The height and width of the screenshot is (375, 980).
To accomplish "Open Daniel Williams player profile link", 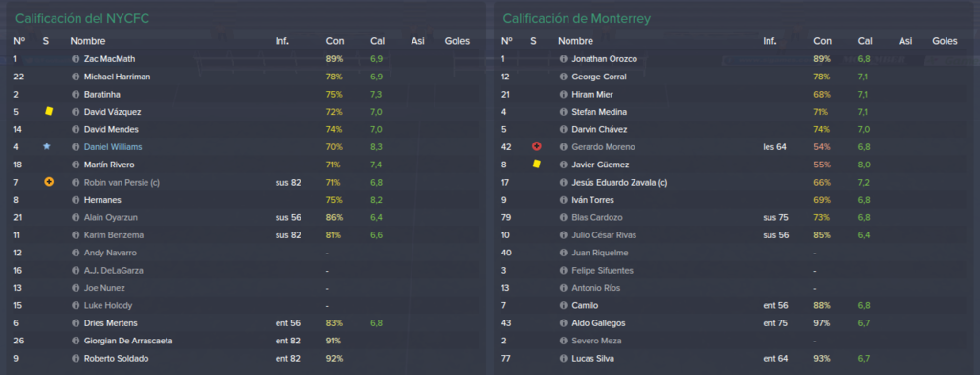I will click(113, 147).
